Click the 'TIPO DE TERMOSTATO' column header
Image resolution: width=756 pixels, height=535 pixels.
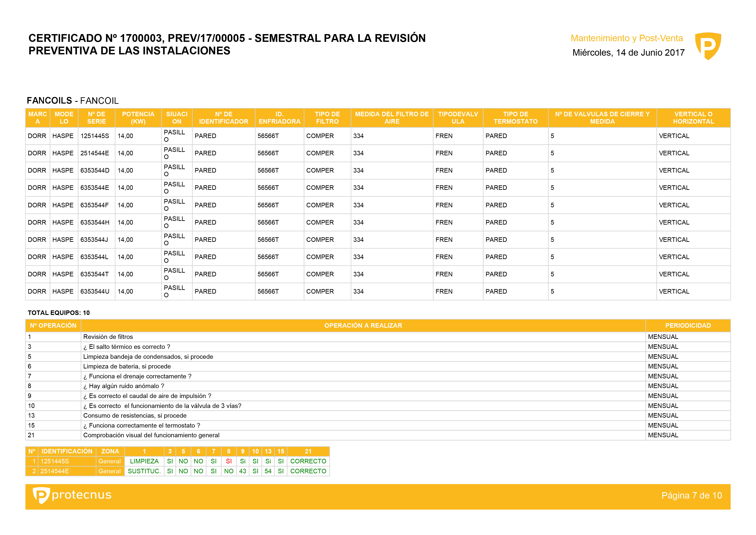516,118
